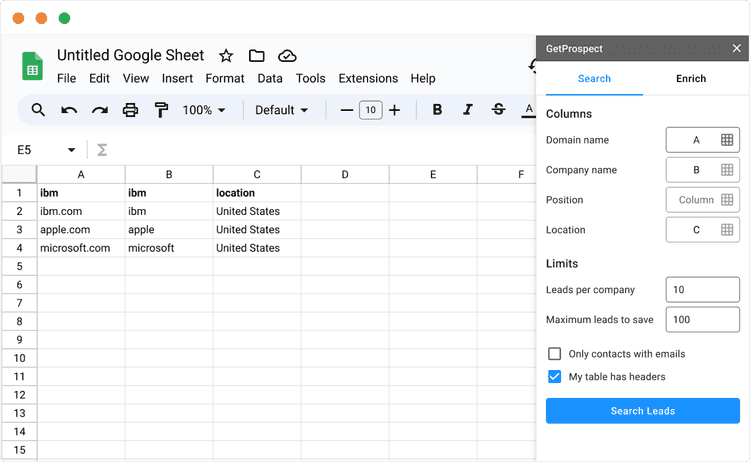750x462 pixels.
Task: Open the zoom 100% dropdown
Action: [x=204, y=110]
